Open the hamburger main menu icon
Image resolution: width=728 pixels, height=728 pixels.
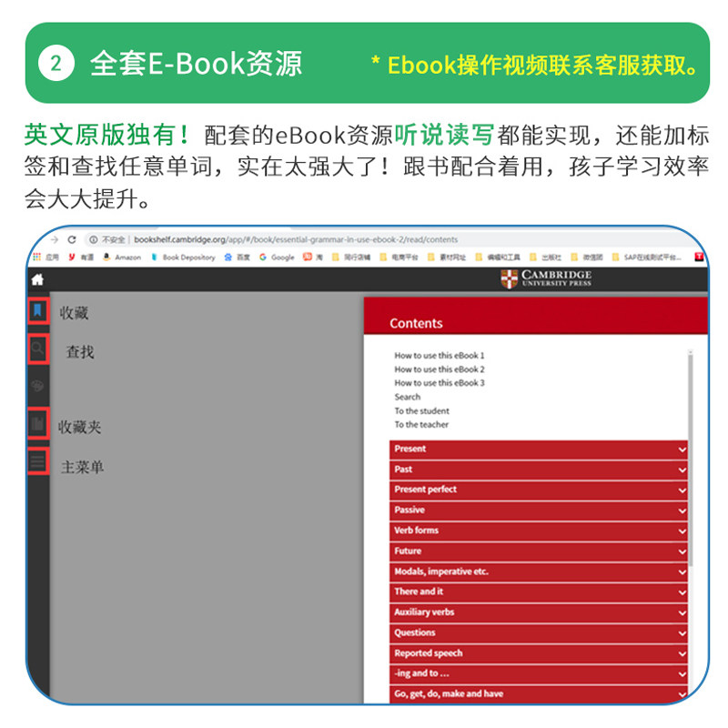(37, 461)
